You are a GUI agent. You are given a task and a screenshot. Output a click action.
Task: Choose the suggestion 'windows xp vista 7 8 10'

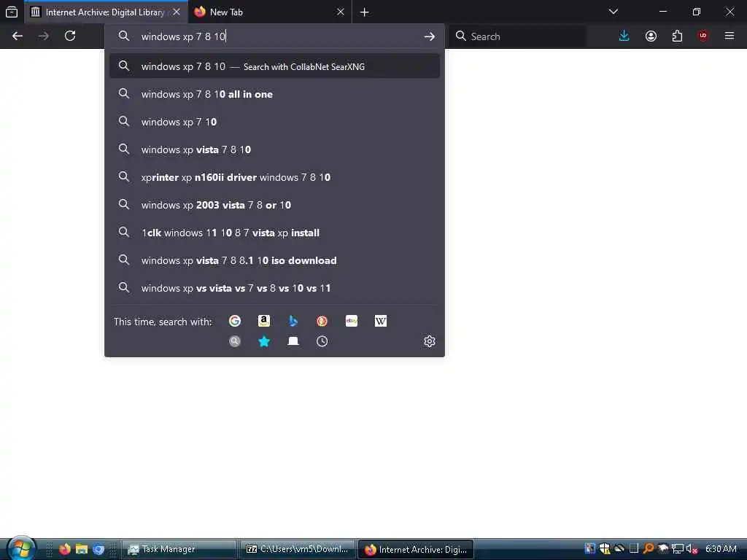pyautogui.click(x=274, y=149)
